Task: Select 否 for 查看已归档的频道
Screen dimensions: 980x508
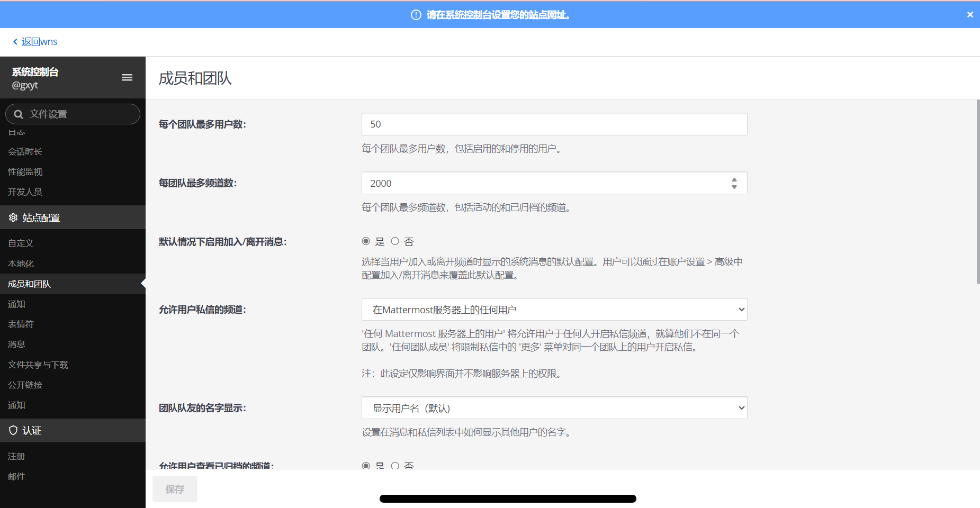Action: (395, 466)
